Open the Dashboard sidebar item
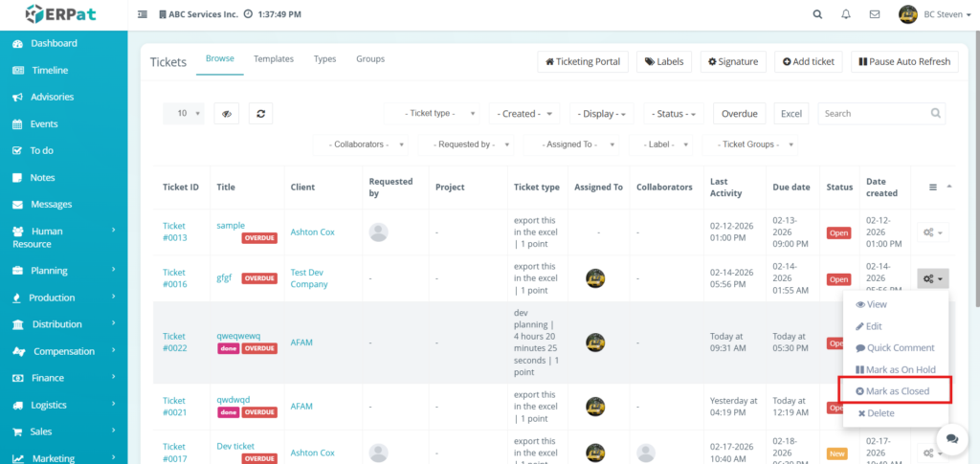 click(54, 43)
